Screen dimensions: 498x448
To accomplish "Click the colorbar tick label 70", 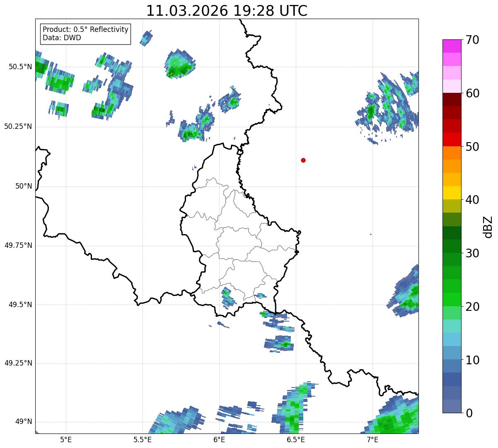I will pyautogui.click(x=472, y=40).
